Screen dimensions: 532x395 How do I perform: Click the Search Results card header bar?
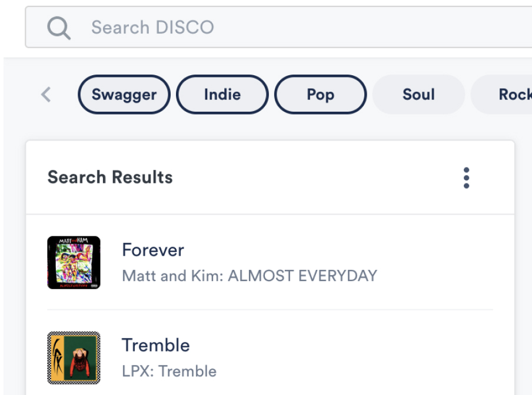[270, 178]
